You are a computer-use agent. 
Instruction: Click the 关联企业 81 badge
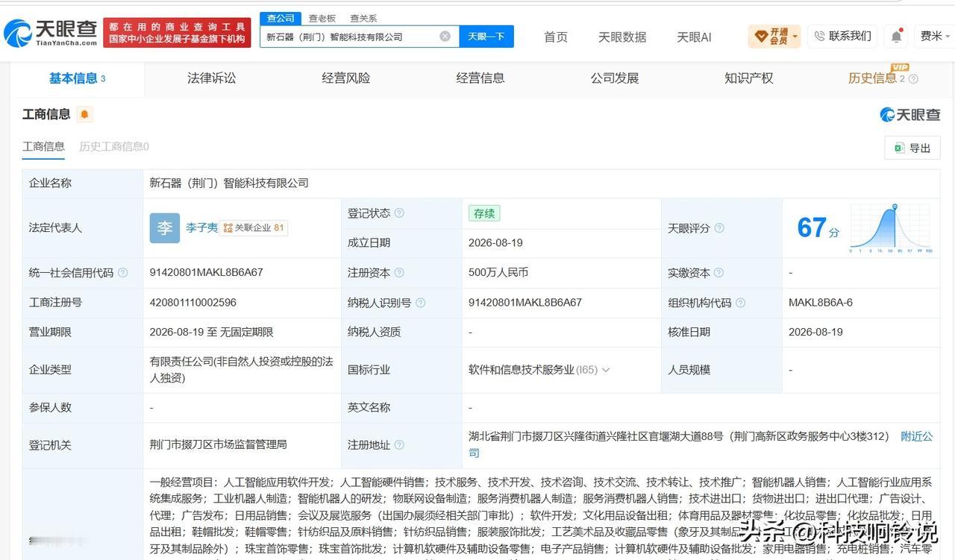click(x=254, y=228)
